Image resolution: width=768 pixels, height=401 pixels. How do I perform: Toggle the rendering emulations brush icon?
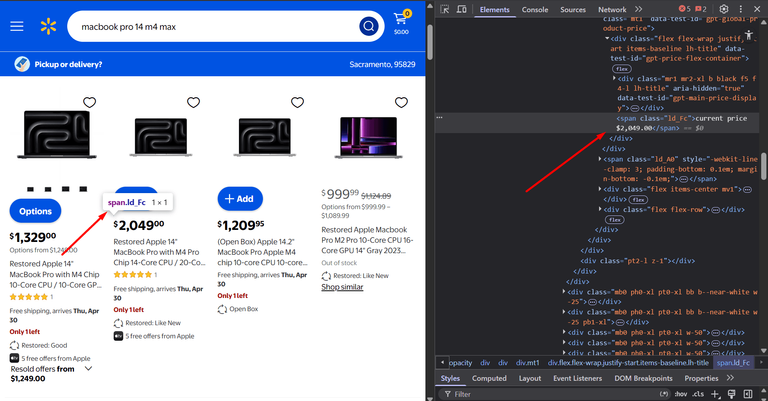[x=732, y=394]
